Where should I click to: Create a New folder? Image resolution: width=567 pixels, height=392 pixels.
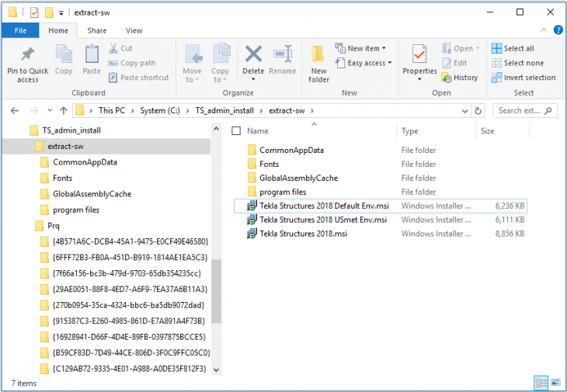[318, 64]
